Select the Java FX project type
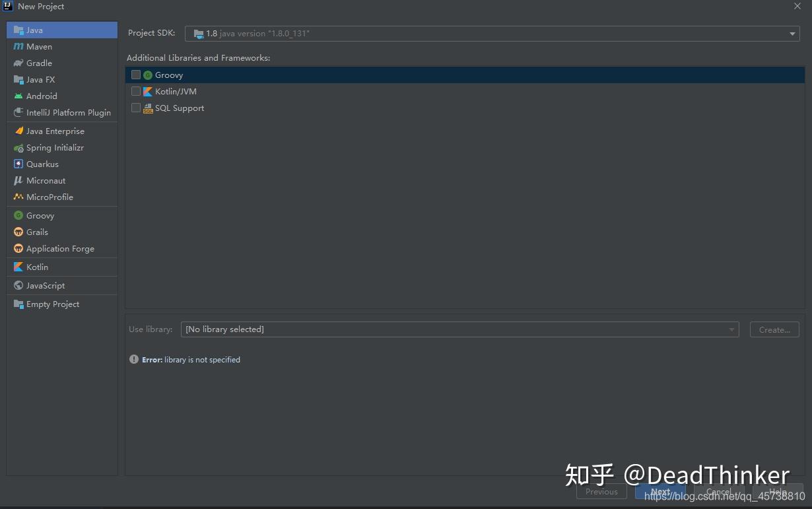 [x=40, y=79]
